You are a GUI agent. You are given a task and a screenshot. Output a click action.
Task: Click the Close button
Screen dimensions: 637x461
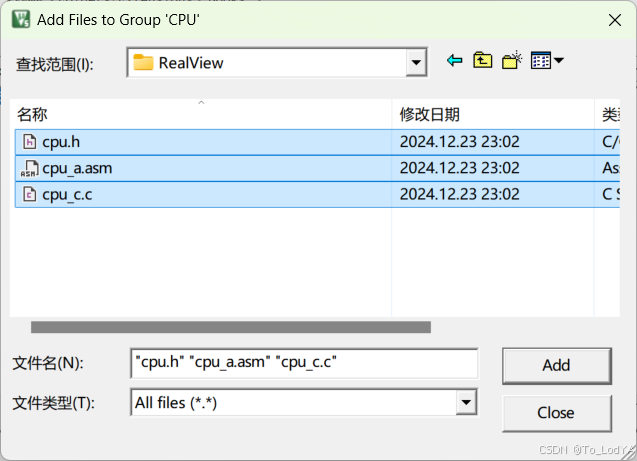[557, 413]
